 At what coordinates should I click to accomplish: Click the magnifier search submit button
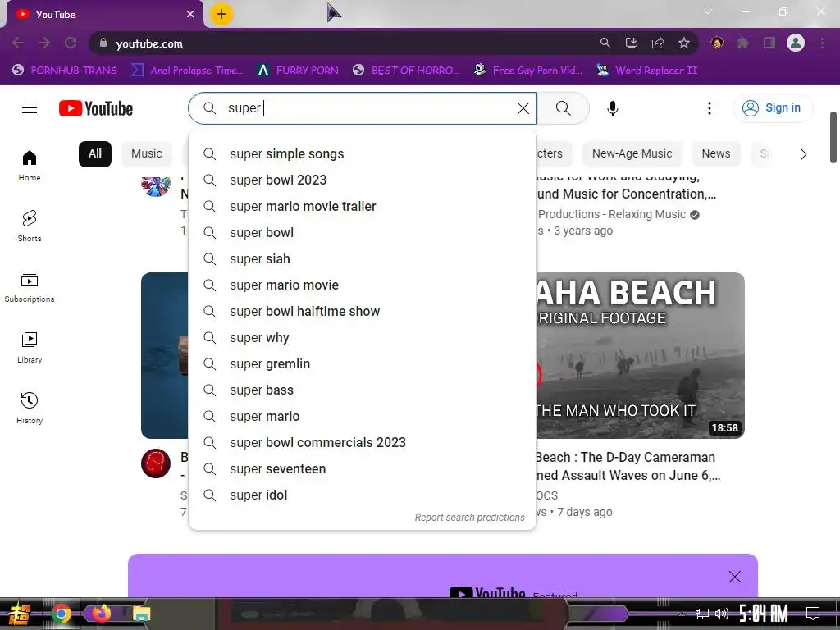(563, 108)
